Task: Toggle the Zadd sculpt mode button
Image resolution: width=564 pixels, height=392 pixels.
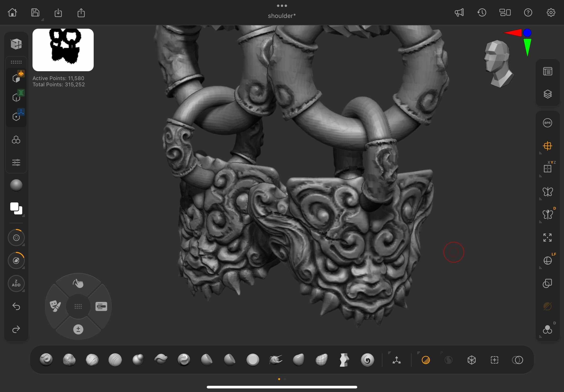Action: pos(16,283)
